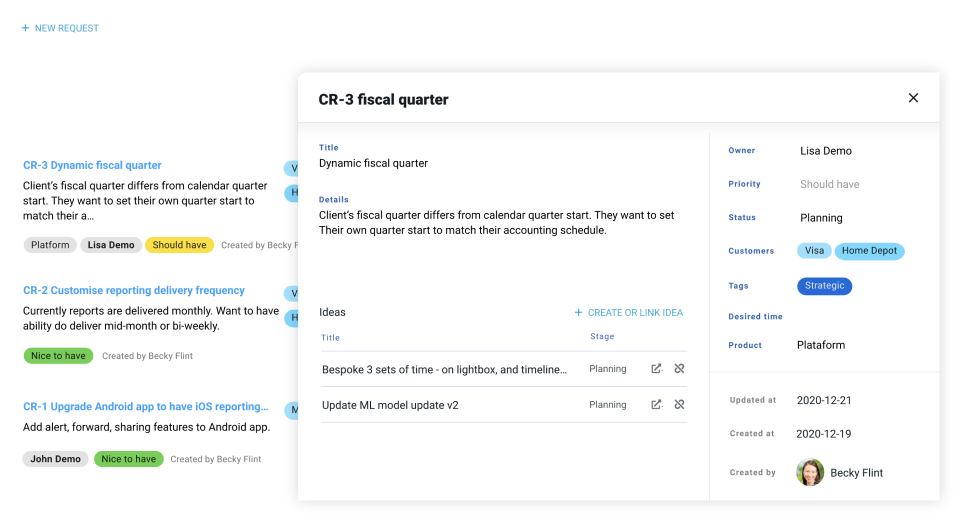Click plus icon beside Create or Link Idea
The height and width of the screenshot is (521, 960).
(578, 313)
